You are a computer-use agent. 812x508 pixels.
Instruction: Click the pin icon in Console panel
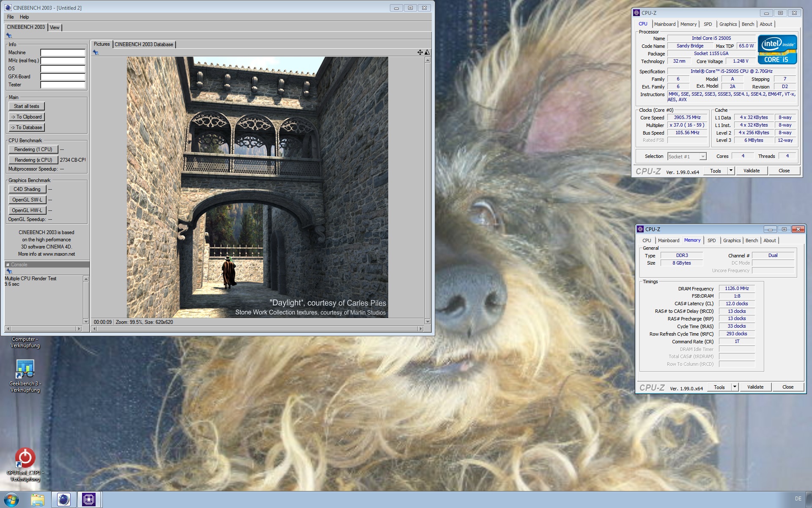9,271
